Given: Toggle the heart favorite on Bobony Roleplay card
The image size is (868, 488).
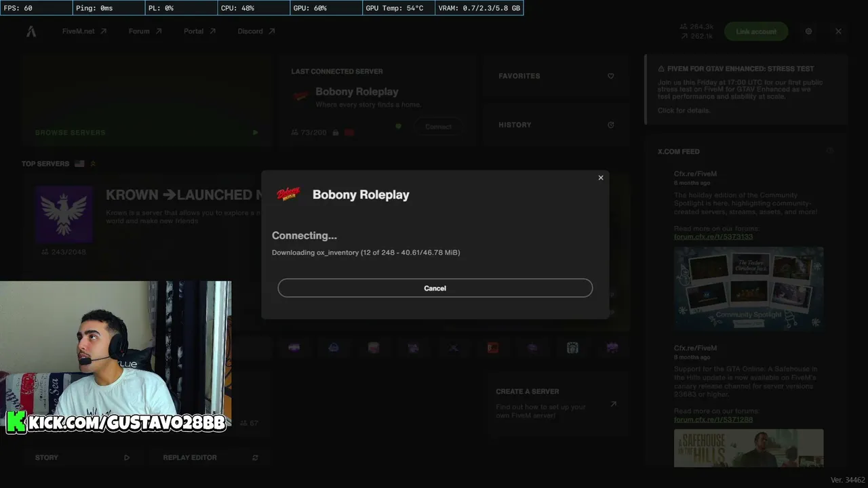Looking at the screenshot, I should pyautogui.click(x=399, y=126).
